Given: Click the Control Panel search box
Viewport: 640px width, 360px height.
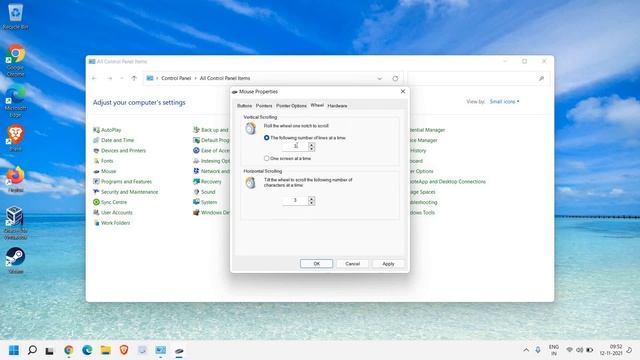Looking at the screenshot, I should 478,78.
